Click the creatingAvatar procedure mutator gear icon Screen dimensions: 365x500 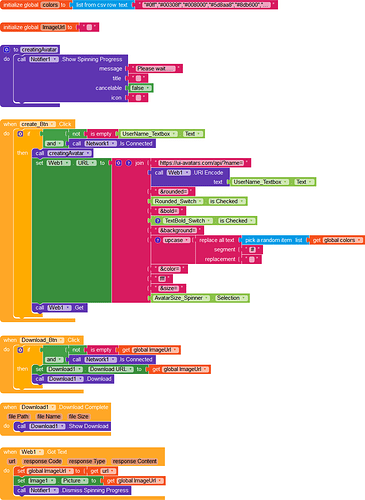6,50
